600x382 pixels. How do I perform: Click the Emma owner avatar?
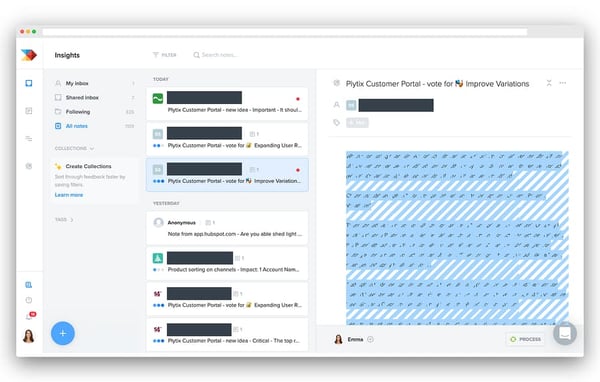coord(338,339)
